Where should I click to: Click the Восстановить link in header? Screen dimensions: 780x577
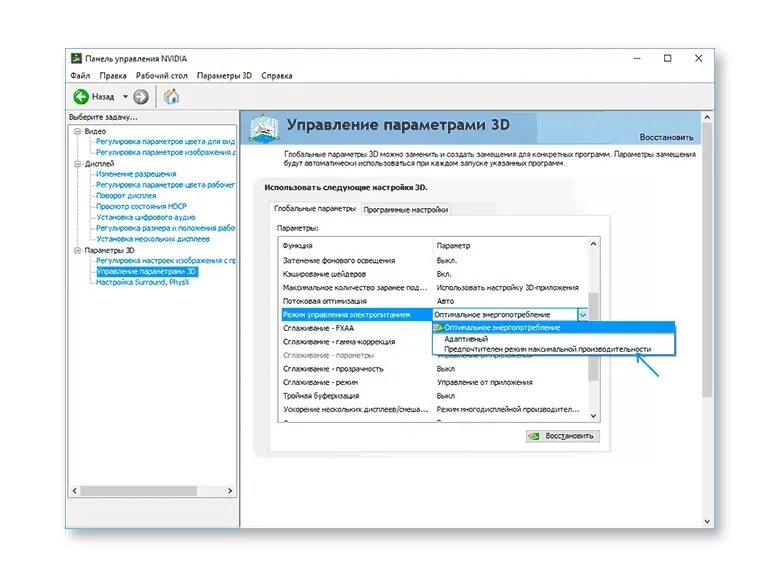[x=666, y=137]
